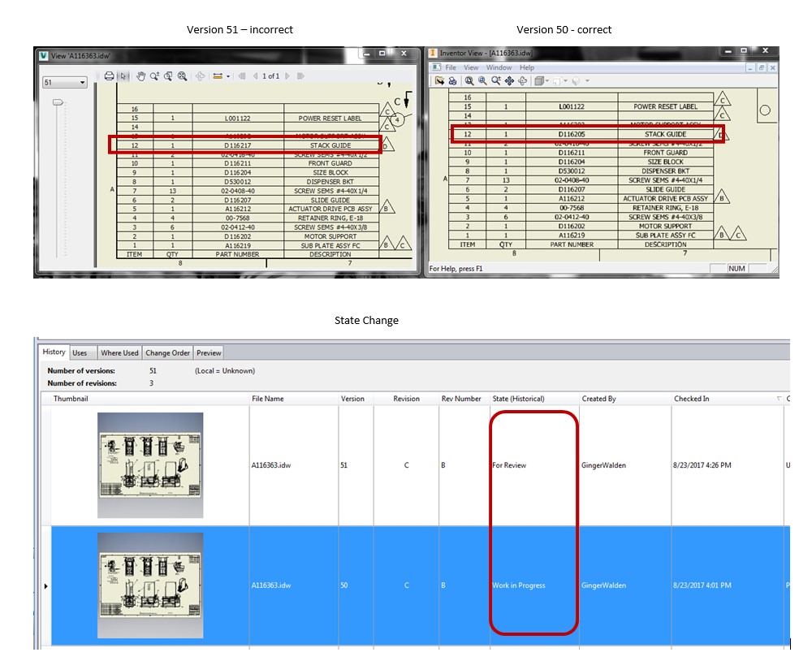Open the File menu in Inventor View
The image size is (812, 661).
[451, 67]
